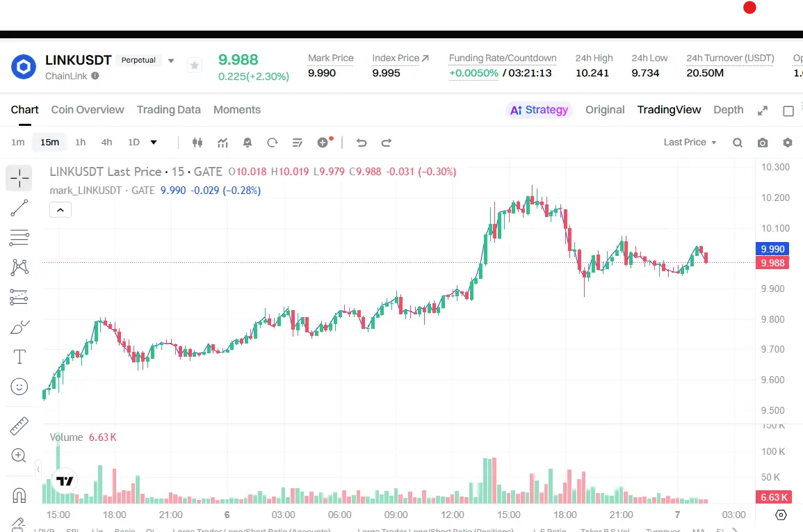Switch to Depth chart view
This screenshot has height=532, width=803.
coord(728,110)
